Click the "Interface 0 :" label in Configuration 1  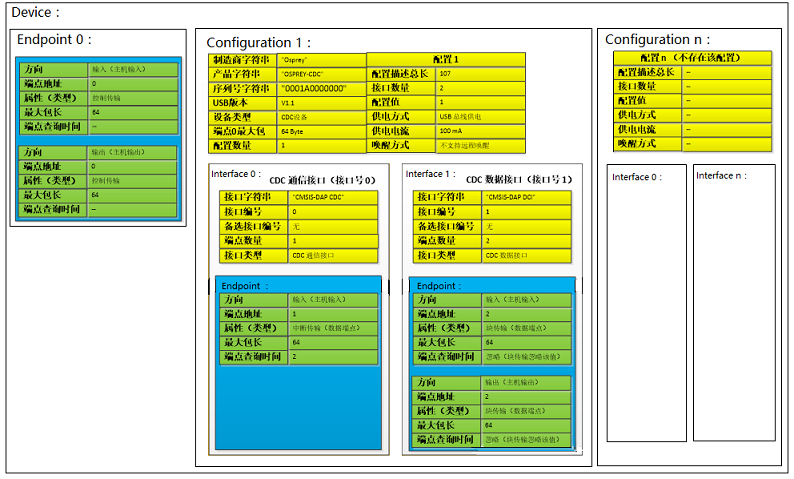pos(236,174)
